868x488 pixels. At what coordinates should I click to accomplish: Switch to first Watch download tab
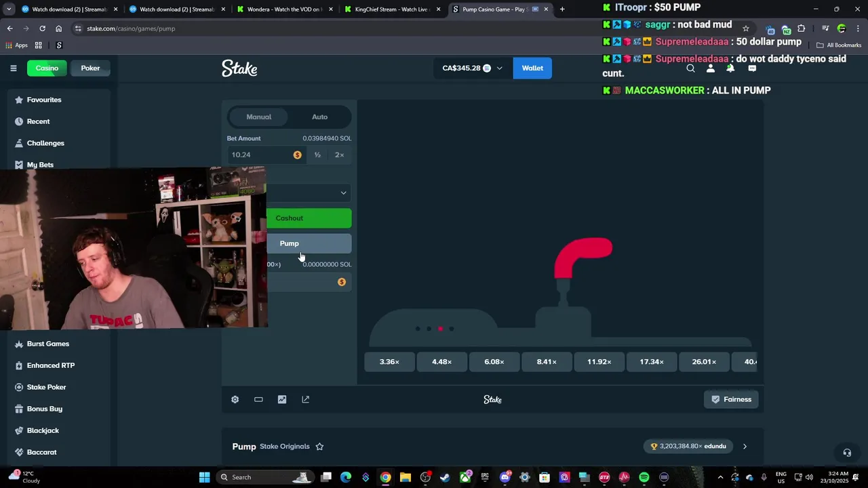(x=69, y=9)
